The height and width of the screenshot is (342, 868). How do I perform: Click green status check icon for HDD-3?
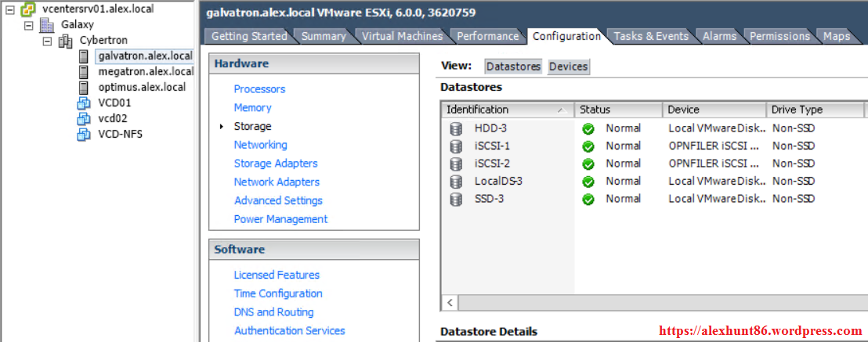[588, 129]
